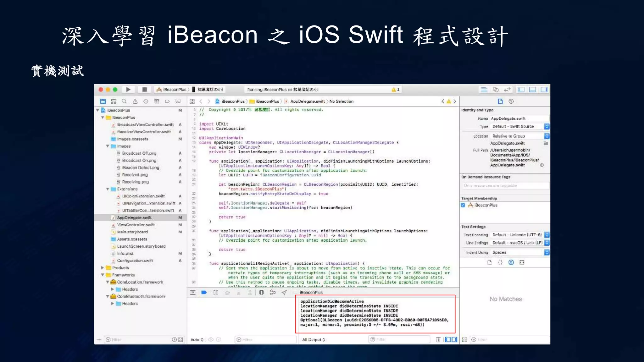Open Indent Using dropdown
Viewport: 644px width, 362px height.
pos(520,252)
